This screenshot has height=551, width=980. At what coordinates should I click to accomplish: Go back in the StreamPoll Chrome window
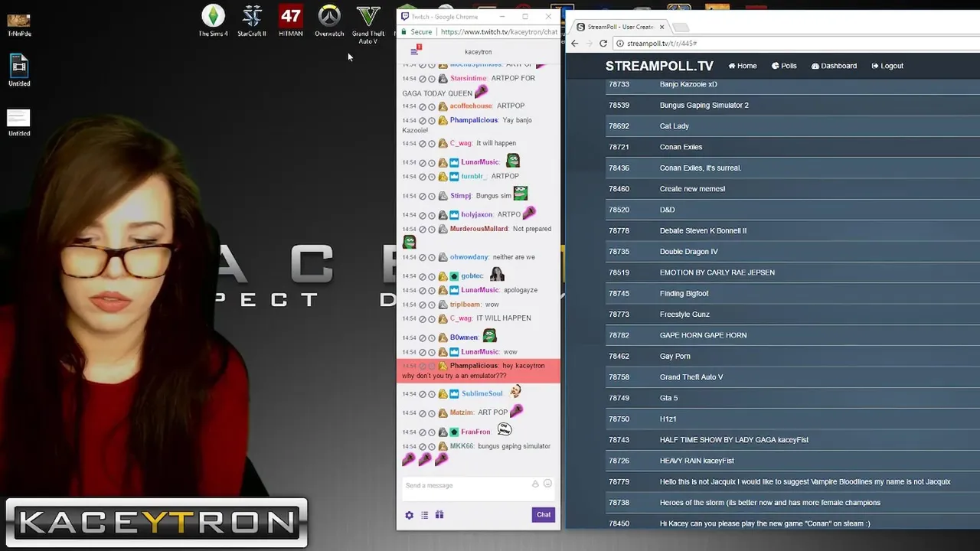tap(575, 44)
